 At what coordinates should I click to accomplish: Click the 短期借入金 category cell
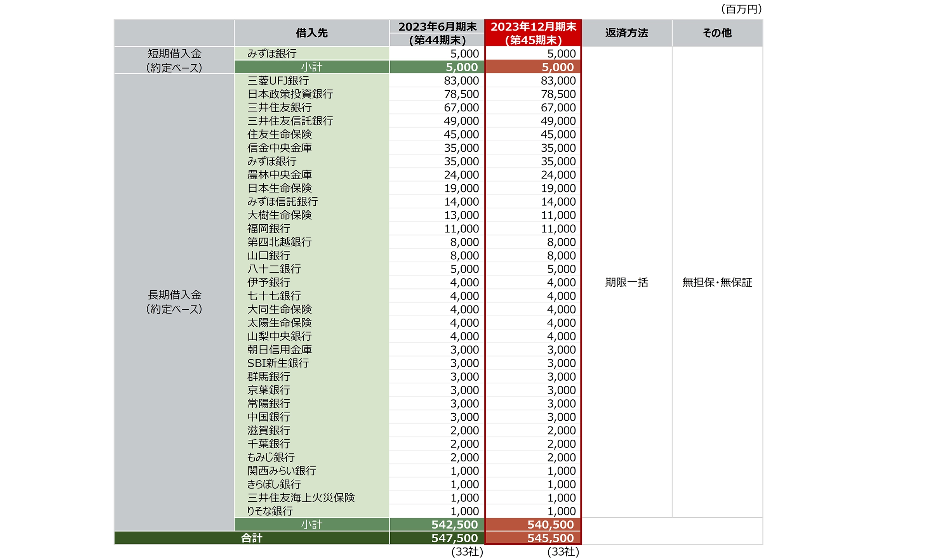point(174,60)
